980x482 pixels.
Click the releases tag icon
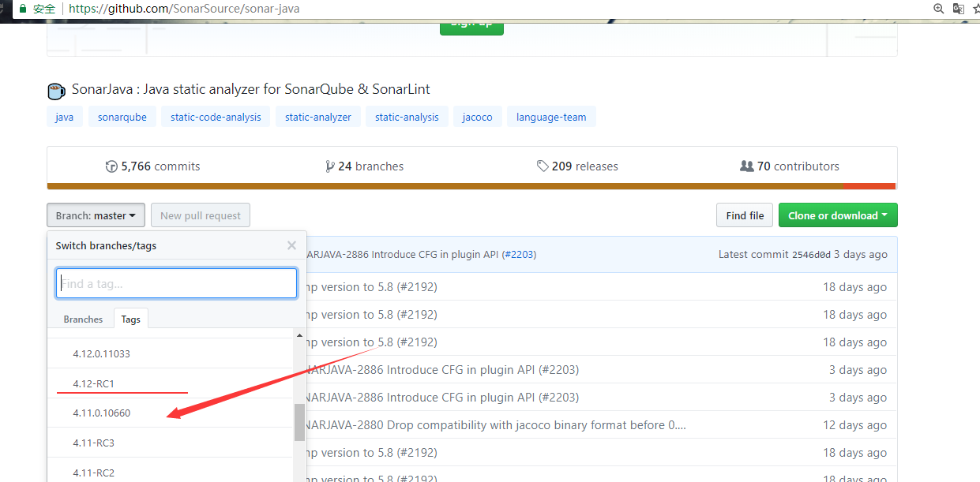tap(543, 166)
